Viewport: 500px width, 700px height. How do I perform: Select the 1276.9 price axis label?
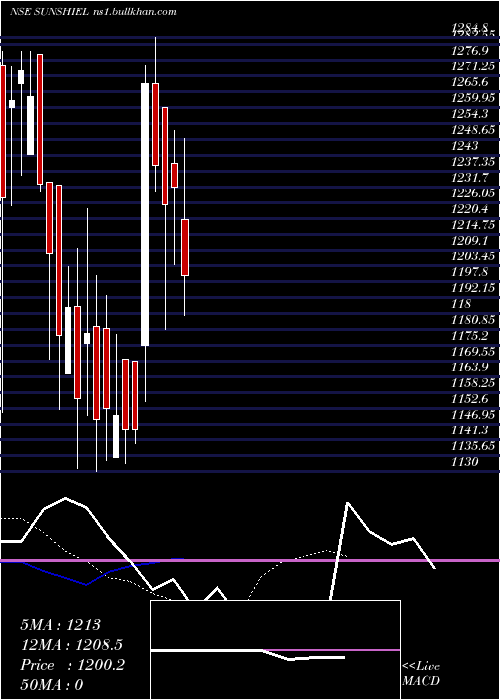[x=470, y=51]
